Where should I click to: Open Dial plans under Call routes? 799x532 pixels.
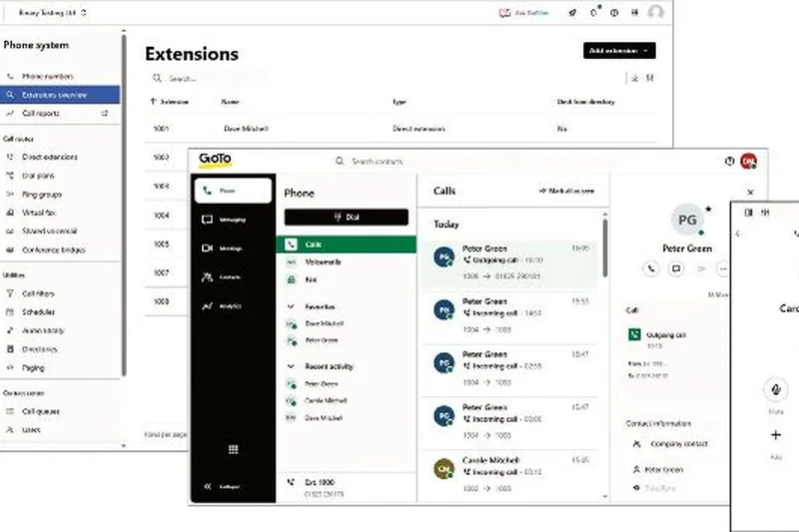click(38, 176)
